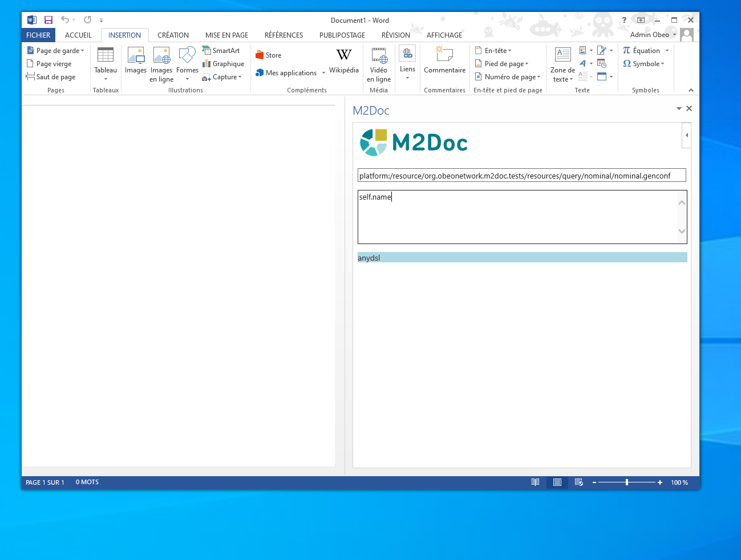Image resolution: width=741 pixels, height=560 pixels.
Task: Select the anydsl result row
Action: [x=523, y=258]
